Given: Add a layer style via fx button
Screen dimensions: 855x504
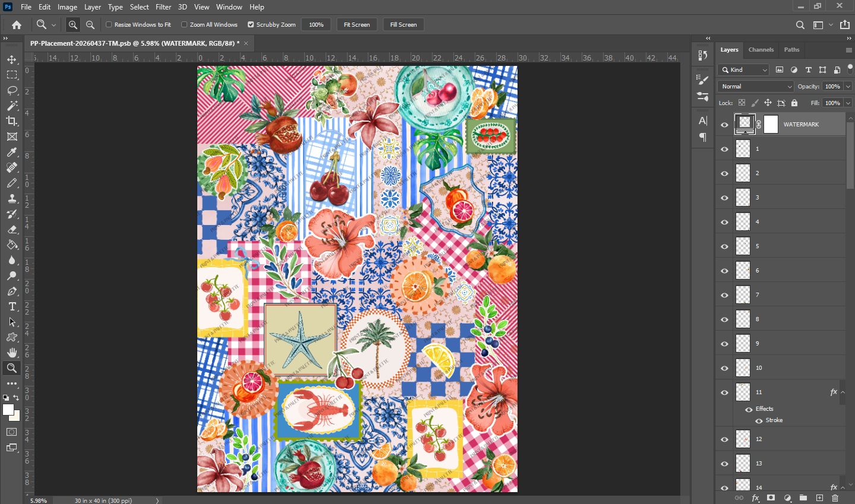Looking at the screenshot, I should 755,498.
